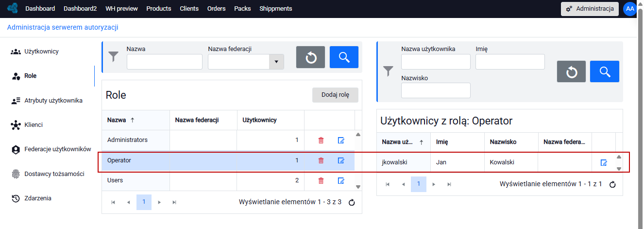The image size is (644, 229).
Task: Edit the Administrators role with pencil icon
Action: (x=341, y=140)
